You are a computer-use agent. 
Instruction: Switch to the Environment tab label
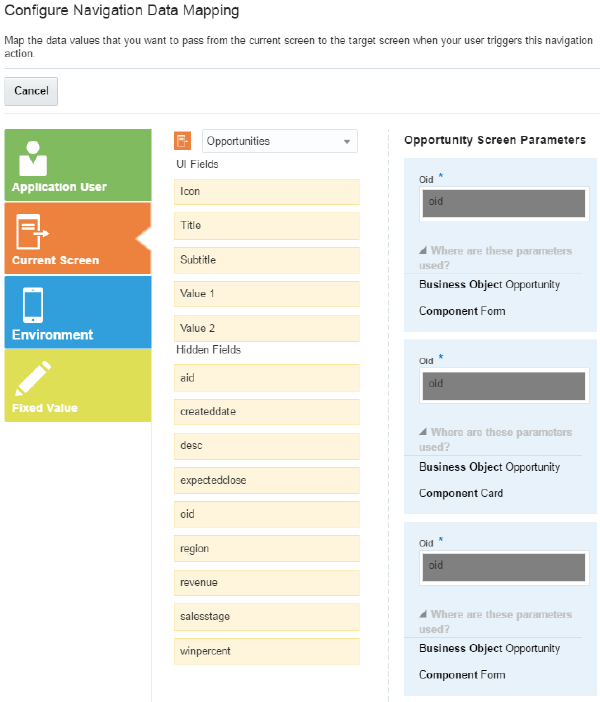(52, 335)
